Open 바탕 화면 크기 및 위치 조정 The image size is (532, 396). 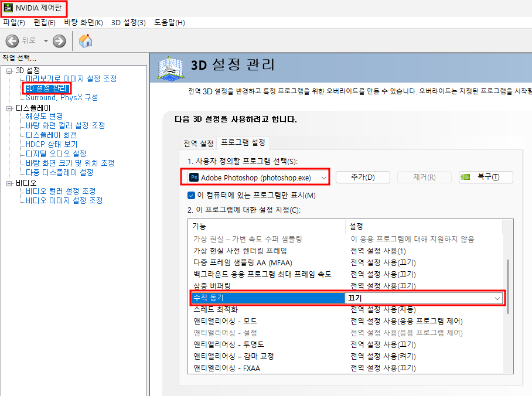click(x=70, y=163)
